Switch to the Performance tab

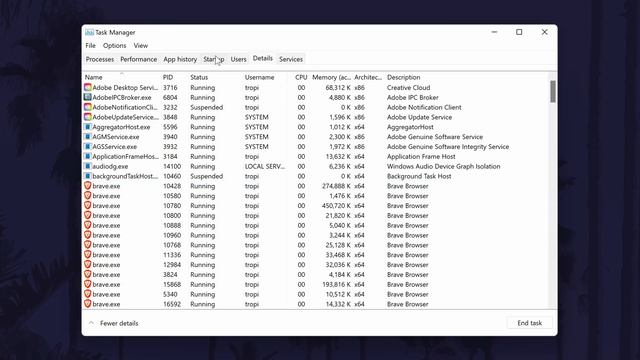[x=138, y=59]
